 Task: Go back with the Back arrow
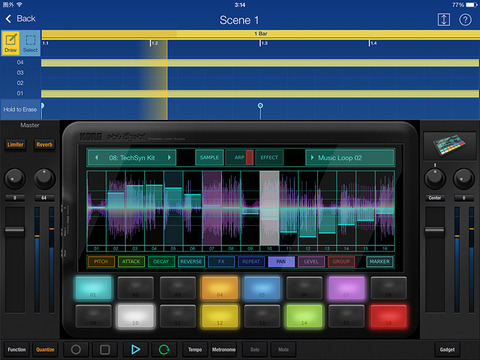tap(21, 19)
